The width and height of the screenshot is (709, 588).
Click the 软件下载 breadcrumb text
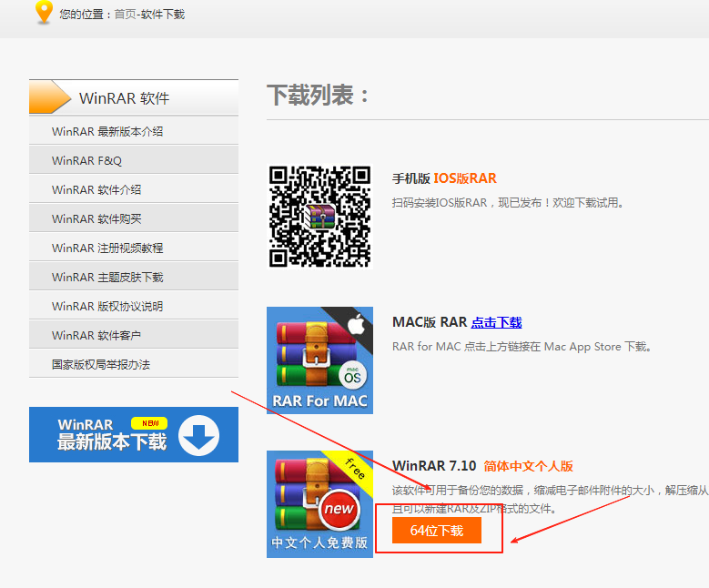[163, 15]
